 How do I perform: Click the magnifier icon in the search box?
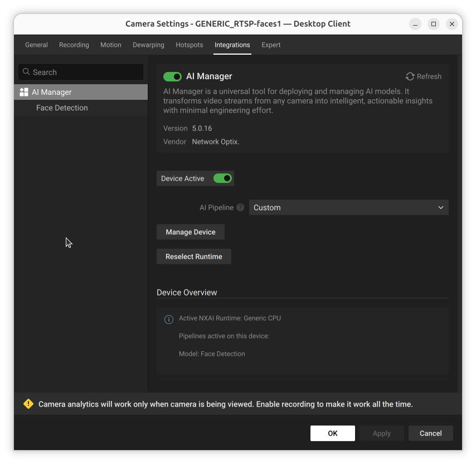(26, 72)
